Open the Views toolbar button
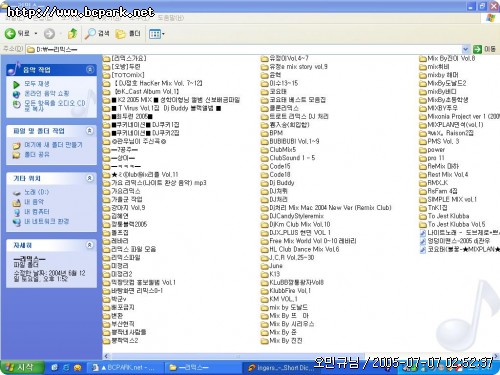 156,34
